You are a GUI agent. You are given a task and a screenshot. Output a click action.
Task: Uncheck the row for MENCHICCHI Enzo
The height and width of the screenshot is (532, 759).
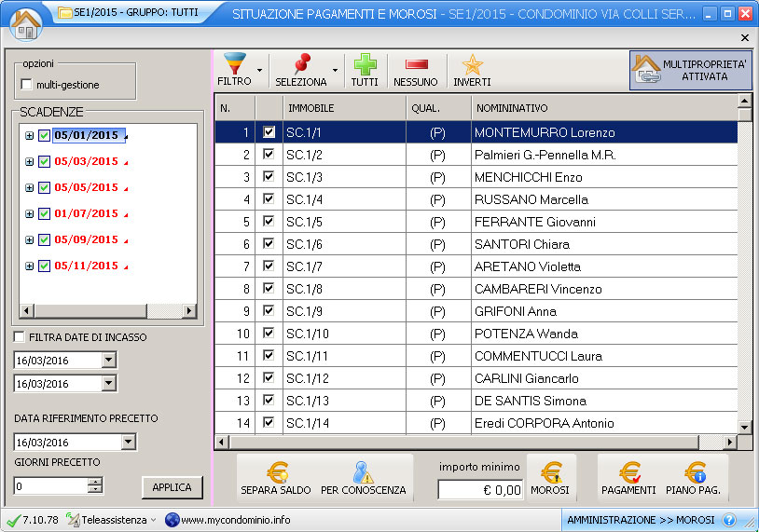[x=269, y=177]
